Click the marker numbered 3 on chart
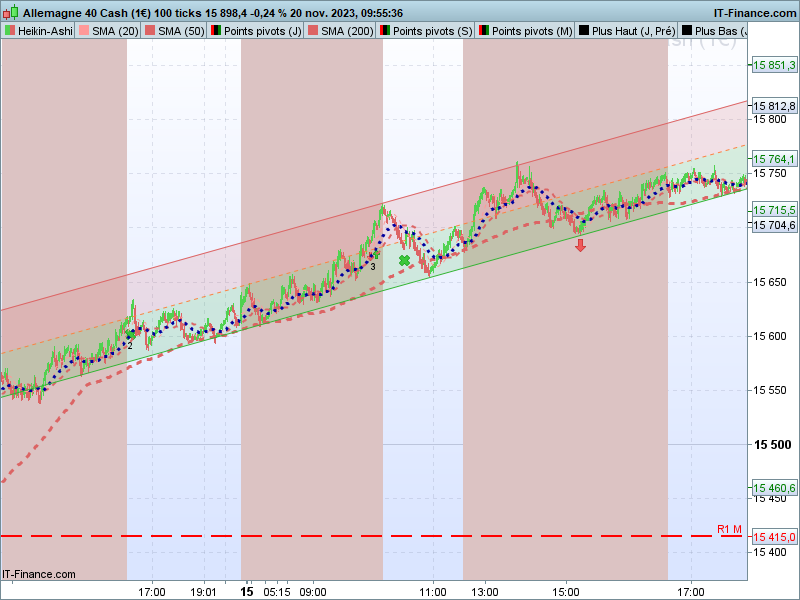Screen dimensions: 800x600 (373, 267)
